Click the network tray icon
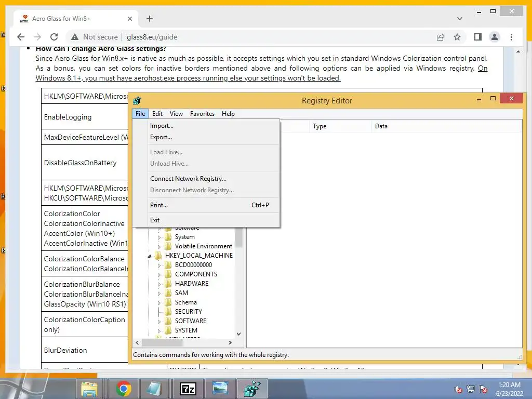The width and height of the screenshot is (532, 399). (x=471, y=389)
